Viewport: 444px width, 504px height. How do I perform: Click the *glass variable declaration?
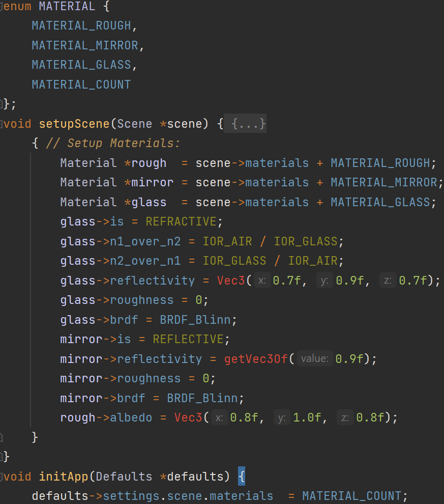coord(145,202)
